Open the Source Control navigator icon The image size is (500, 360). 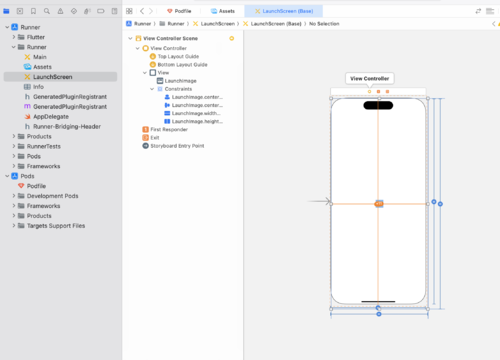tap(20, 11)
